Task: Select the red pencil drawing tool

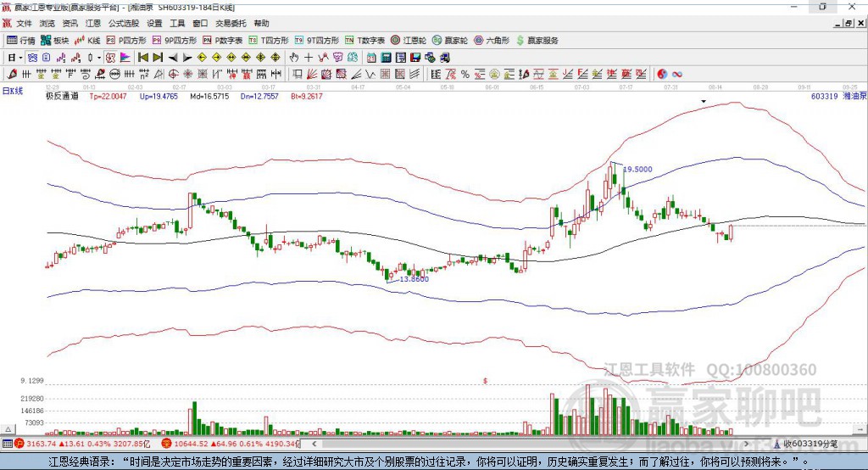Action: tap(12, 75)
